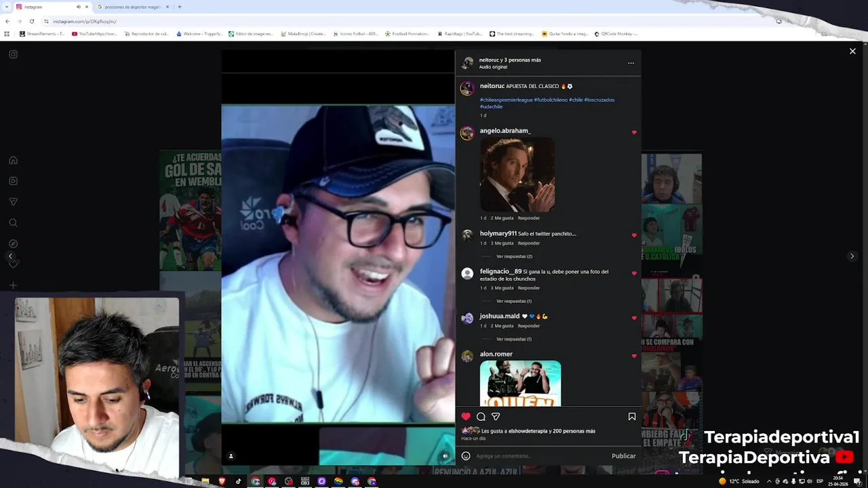Open the TikTok taskbar icon
This screenshot has width=868, height=488.
[x=238, y=481]
